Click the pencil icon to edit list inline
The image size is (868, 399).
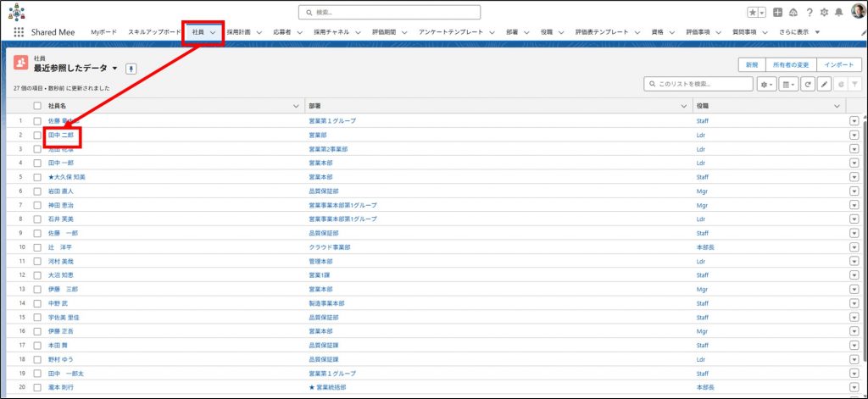tap(824, 85)
